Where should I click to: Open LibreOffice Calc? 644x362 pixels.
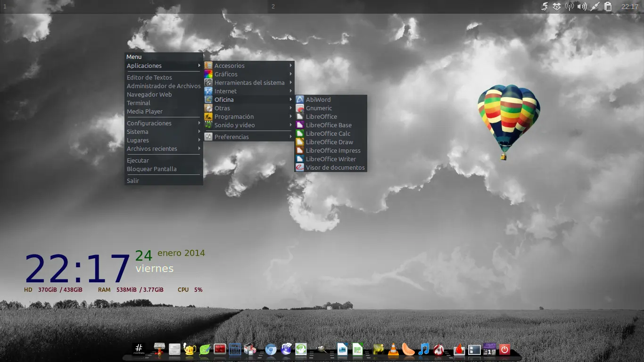331,133
